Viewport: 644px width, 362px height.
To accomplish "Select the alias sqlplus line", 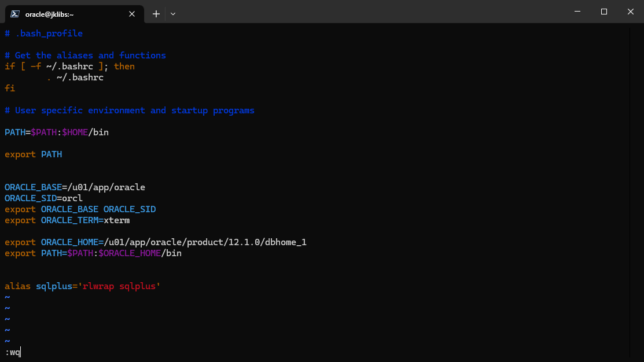I will tap(81, 286).
